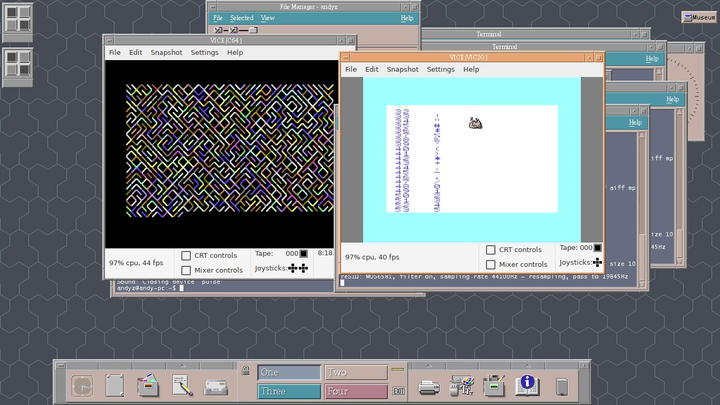Viewport: 720px width, 405px height.
Task: Enable CRT controls in VIC20 window
Action: coord(491,250)
